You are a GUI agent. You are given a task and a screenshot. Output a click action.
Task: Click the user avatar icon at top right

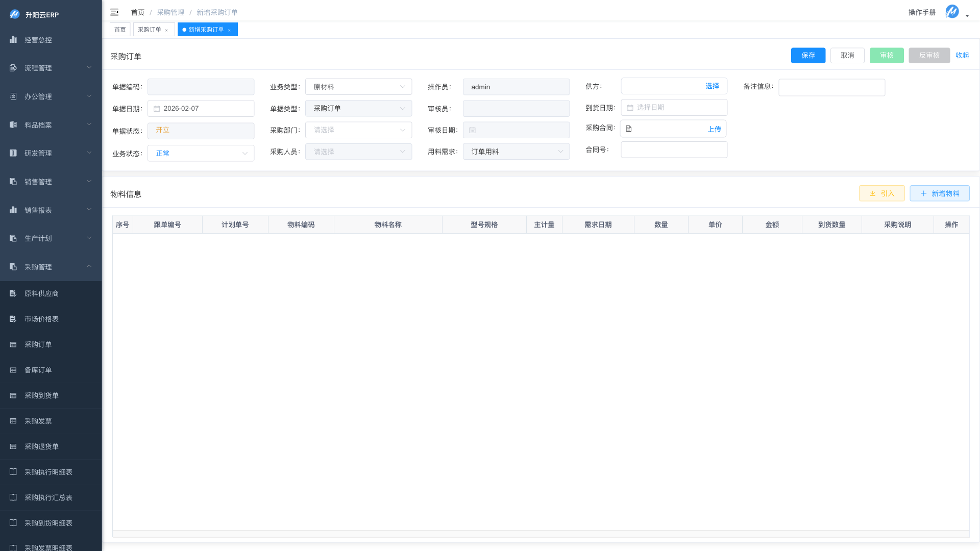point(952,12)
